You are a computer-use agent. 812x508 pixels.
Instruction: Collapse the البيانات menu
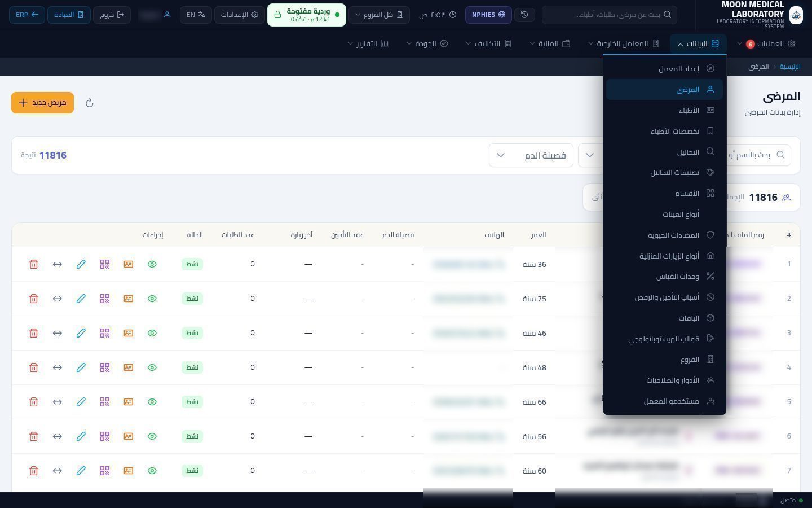698,43
